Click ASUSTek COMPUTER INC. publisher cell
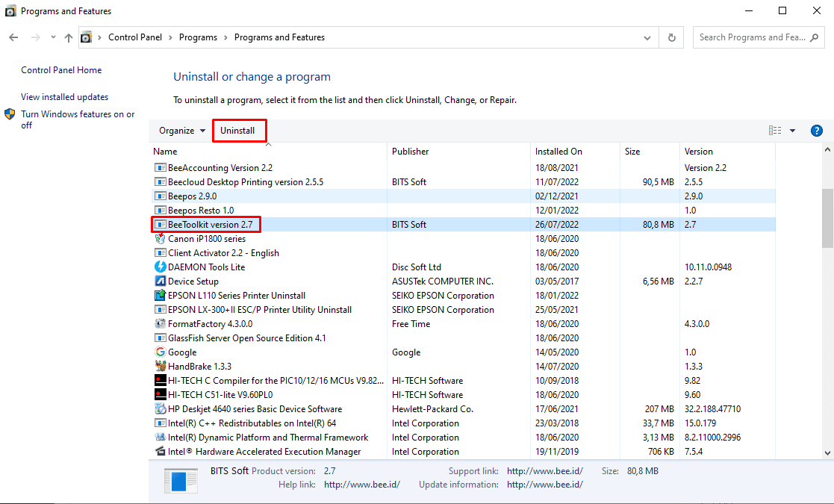834x504 pixels. tap(443, 281)
